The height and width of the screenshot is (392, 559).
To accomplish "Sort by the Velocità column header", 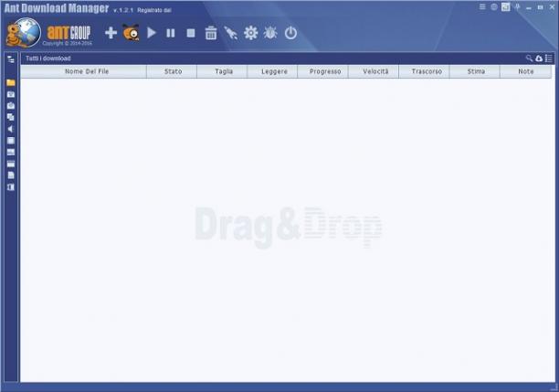I will 374,71.
